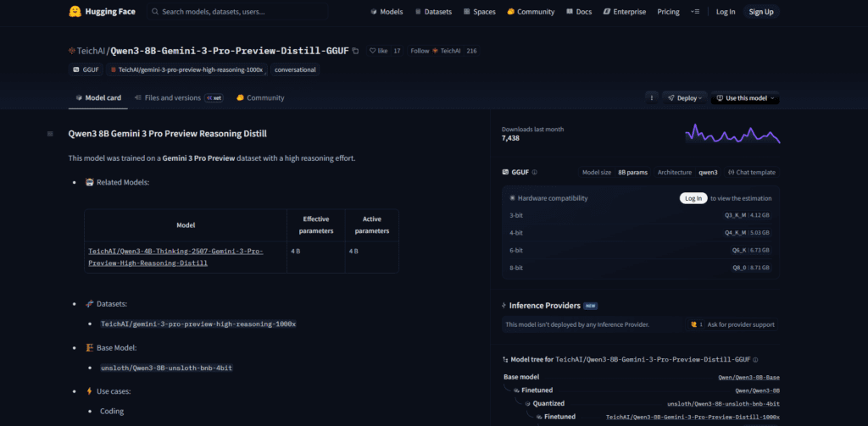
Task: Click the Coding use case item
Action: (x=112, y=412)
